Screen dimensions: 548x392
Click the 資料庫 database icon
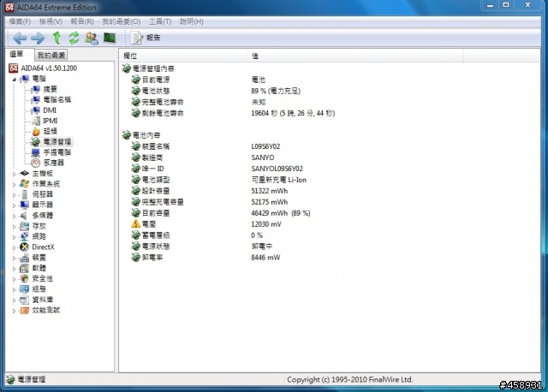pos(25,300)
